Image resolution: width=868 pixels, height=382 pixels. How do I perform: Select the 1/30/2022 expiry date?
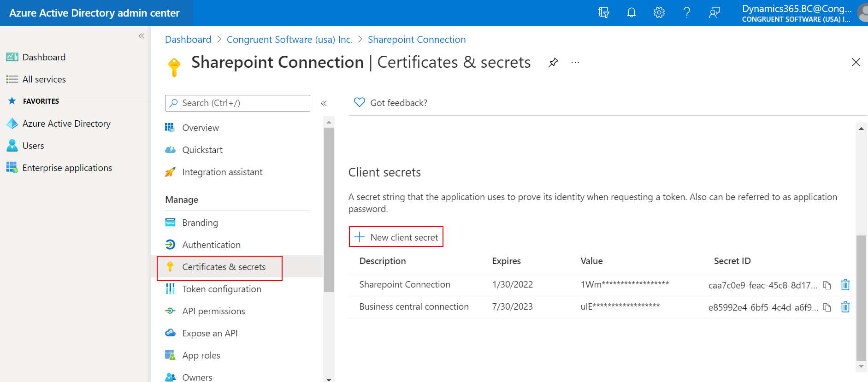pos(513,284)
